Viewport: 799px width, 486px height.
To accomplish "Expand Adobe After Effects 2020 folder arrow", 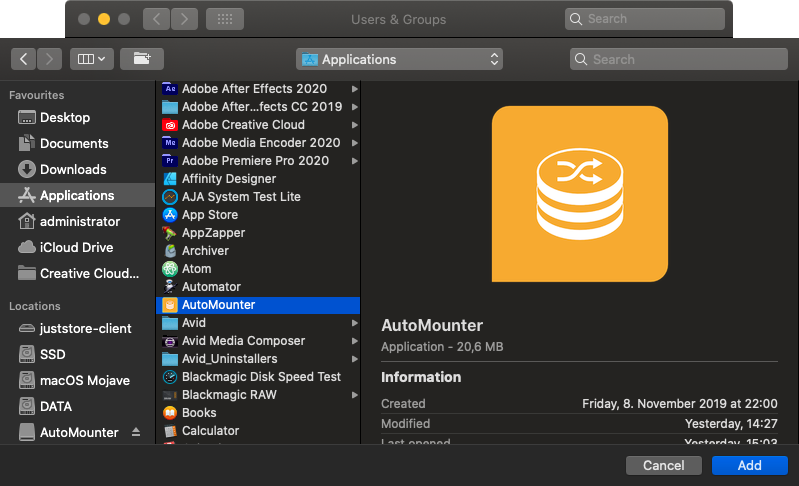I will pyautogui.click(x=355, y=89).
